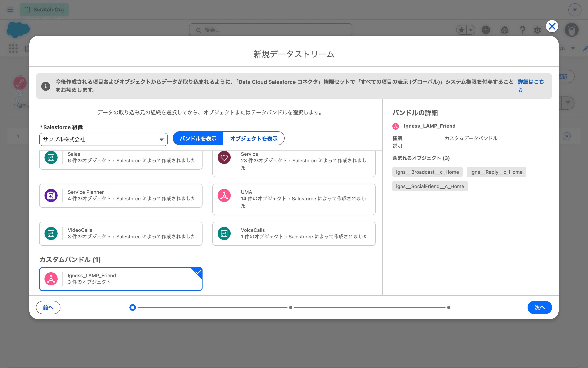Focus the 検索 search field
Image resolution: width=588 pixels, height=368 pixels.
point(271,30)
